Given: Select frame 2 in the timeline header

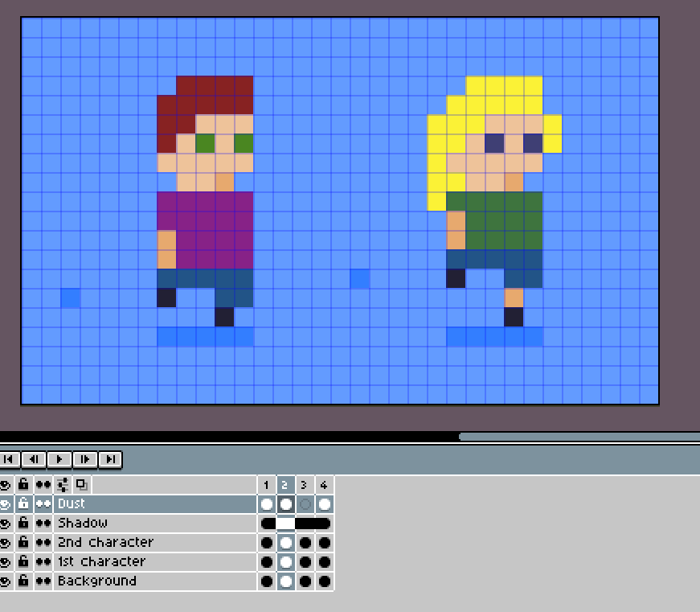Looking at the screenshot, I should tap(286, 485).
